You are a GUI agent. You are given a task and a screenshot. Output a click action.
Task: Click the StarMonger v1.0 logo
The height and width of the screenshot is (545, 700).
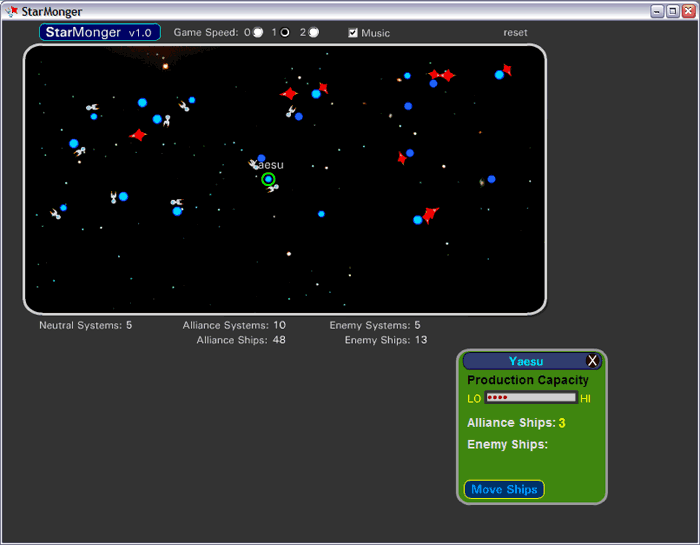100,33
